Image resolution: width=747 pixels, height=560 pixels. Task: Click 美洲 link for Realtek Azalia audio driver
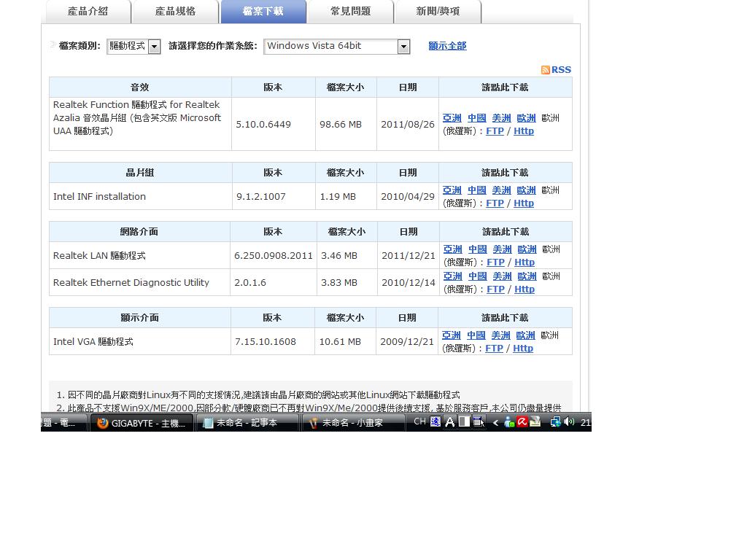click(x=502, y=117)
